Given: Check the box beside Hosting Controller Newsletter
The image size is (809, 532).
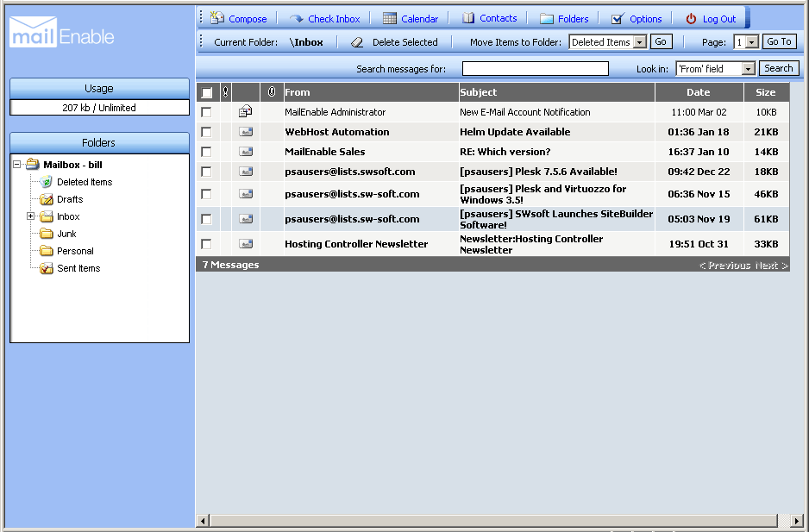Looking at the screenshot, I should pos(205,243).
